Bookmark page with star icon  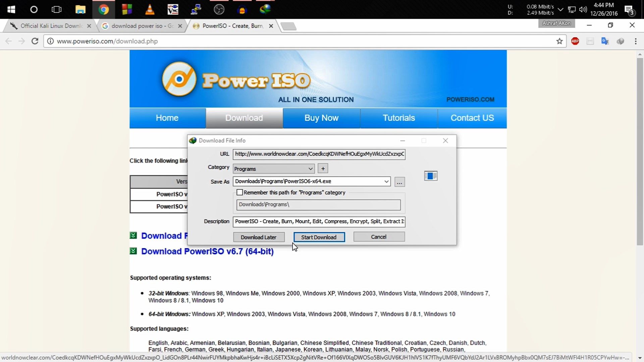coord(559,41)
